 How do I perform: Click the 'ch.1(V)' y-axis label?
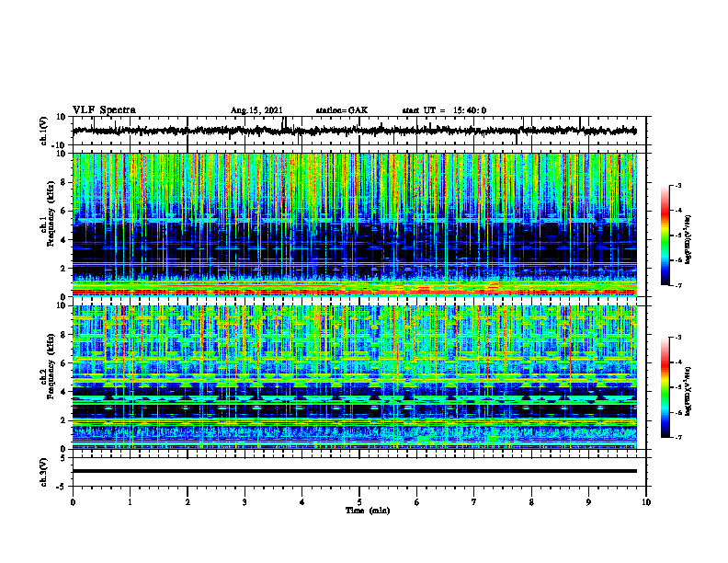coord(44,131)
